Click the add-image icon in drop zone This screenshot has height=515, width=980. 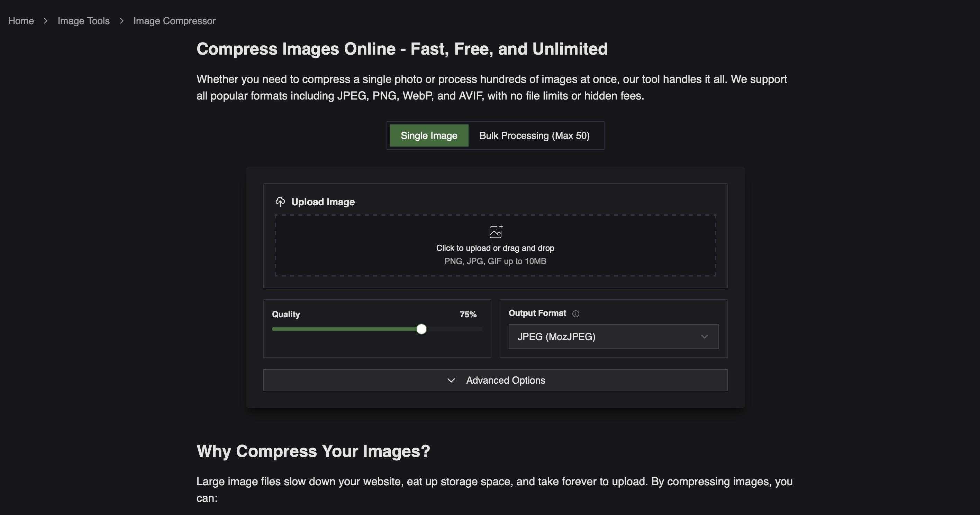point(495,232)
